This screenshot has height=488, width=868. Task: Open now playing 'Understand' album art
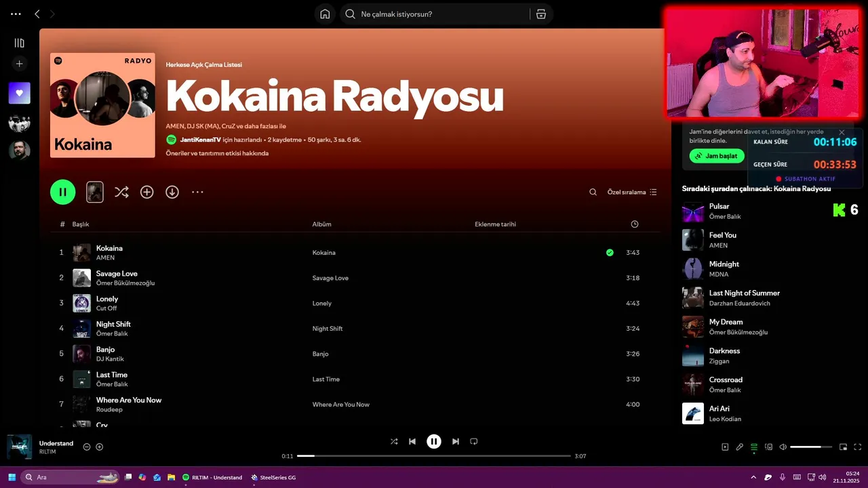pos(19,447)
